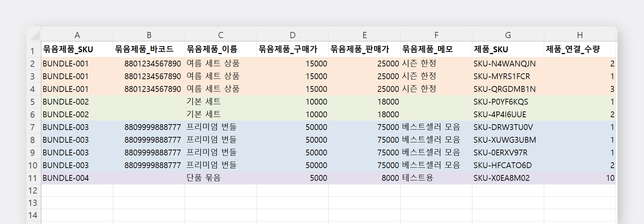Select column A header
The height and width of the screenshot is (224, 644).
[77, 35]
